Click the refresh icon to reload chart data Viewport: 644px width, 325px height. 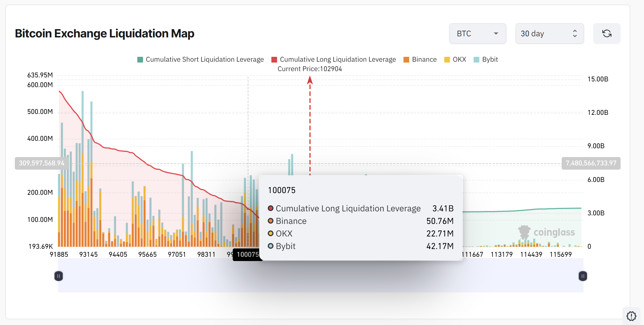(x=607, y=33)
